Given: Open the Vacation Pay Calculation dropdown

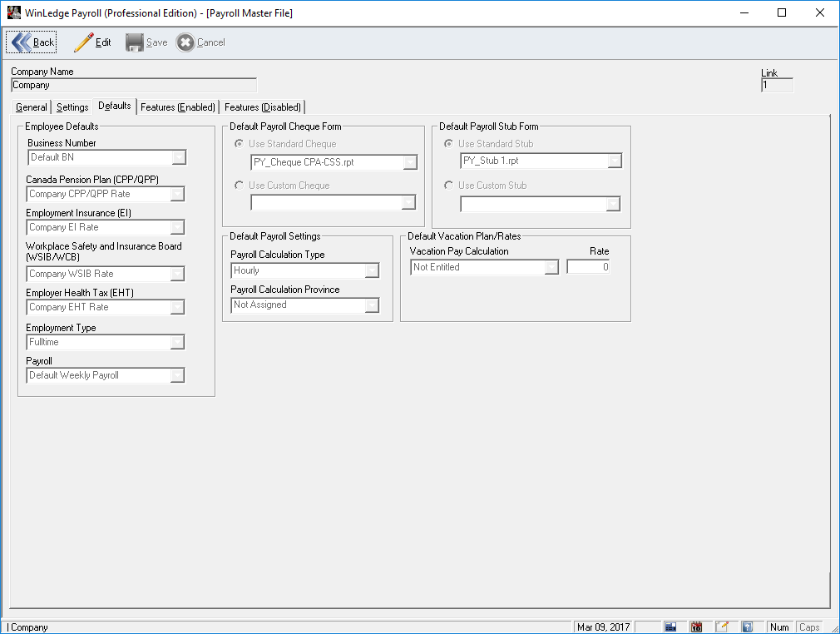Looking at the screenshot, I should [x=551, y=267].
